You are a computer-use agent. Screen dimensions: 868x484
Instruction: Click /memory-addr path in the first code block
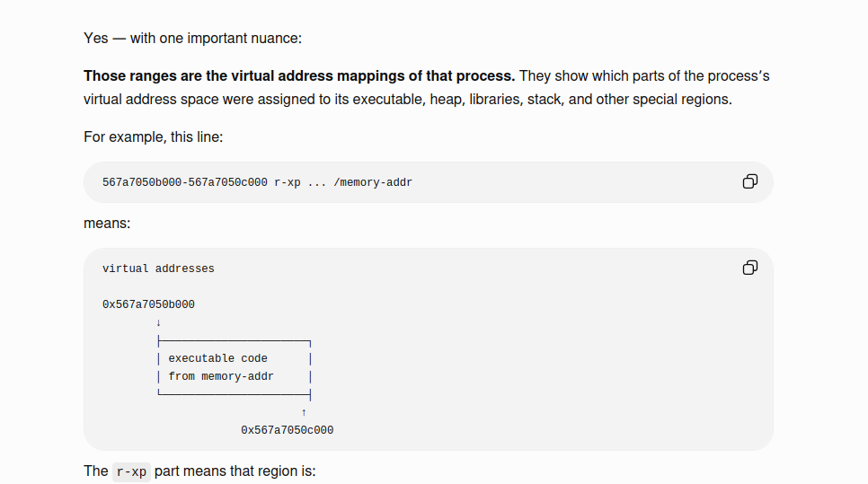(373, 182)
